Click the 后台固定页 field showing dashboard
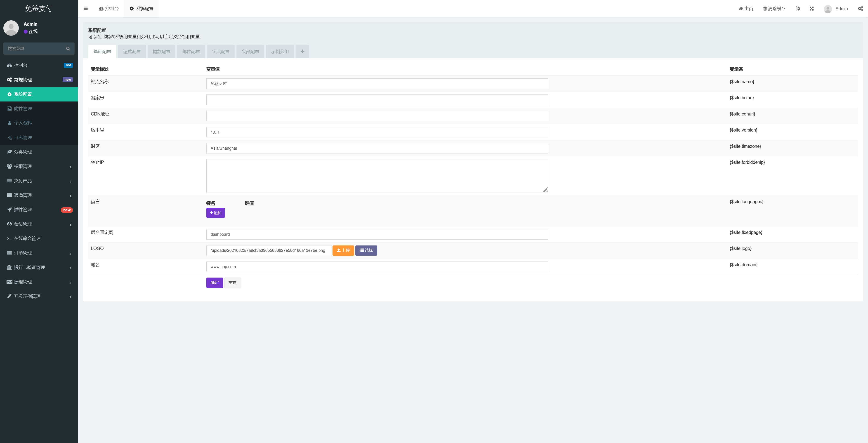This screenshot has width=868, height=443. click(377, 234)
